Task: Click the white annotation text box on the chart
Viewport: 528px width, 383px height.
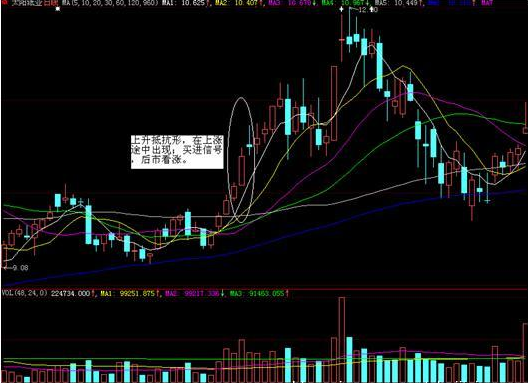Action: pos(177,152)
